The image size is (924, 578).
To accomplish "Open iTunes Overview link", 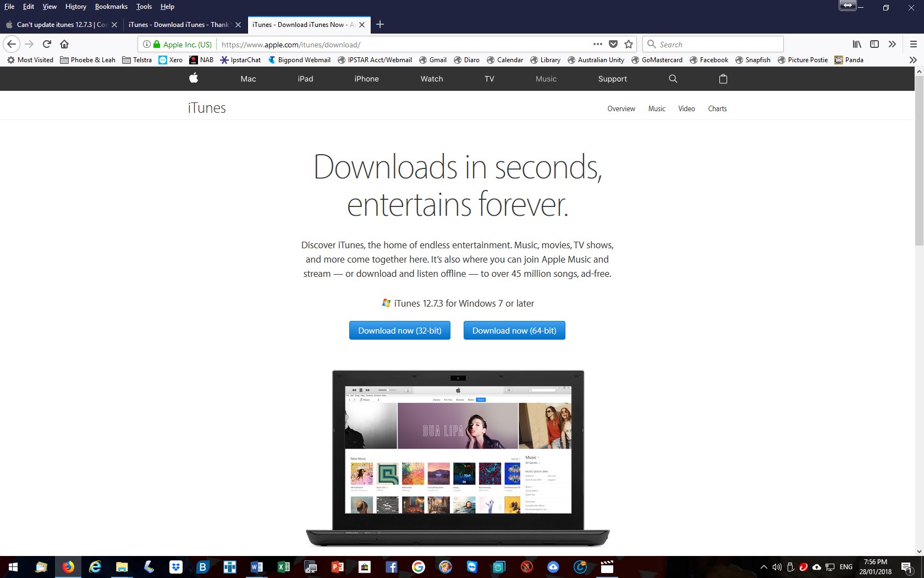I will [x=621, y=109].
